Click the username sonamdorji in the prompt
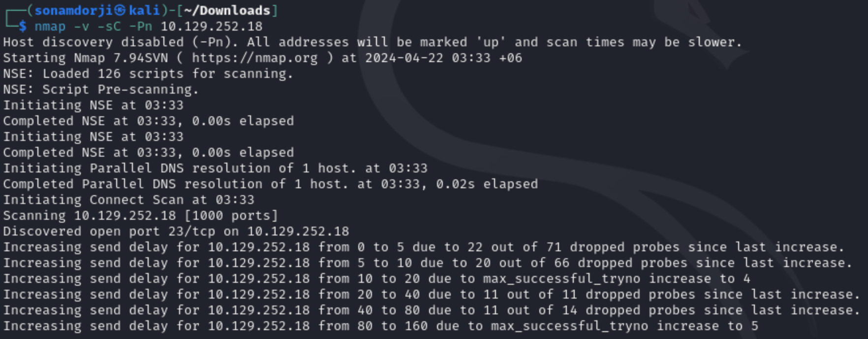This screenshot has width=868, height=339. point(73,10)
